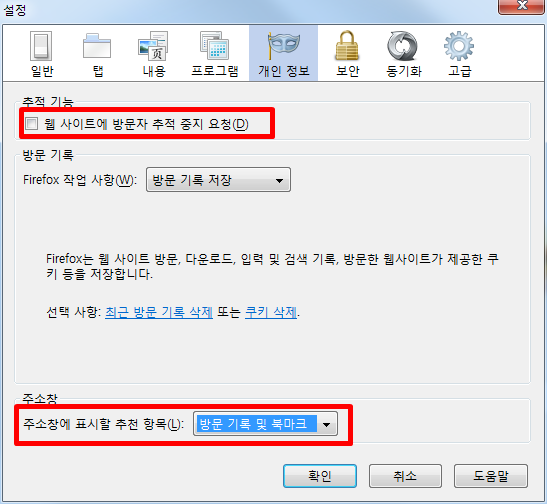Select the 탭 (Tabs) folder icon
The height and width of the screenshot is (504, 547).
(97, 46)
